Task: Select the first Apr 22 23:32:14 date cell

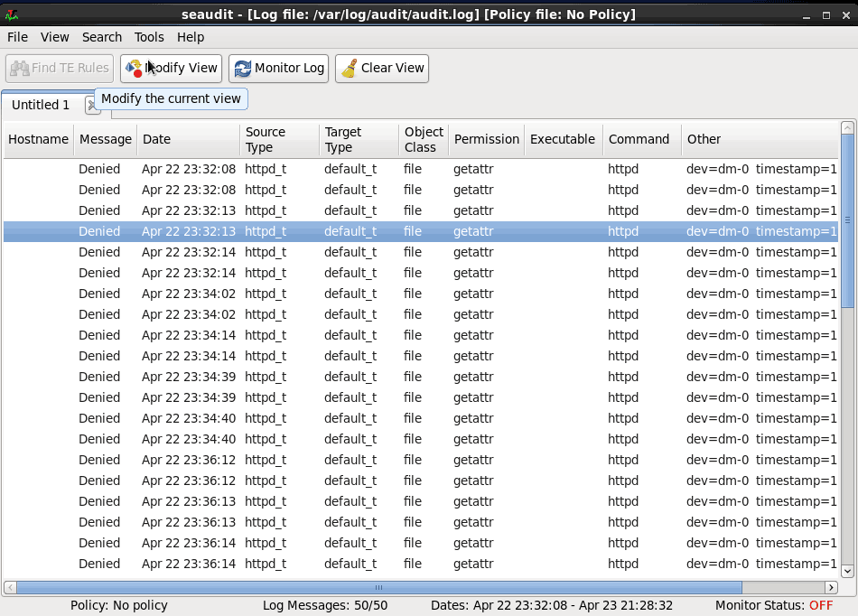Action: coord(188,252)
